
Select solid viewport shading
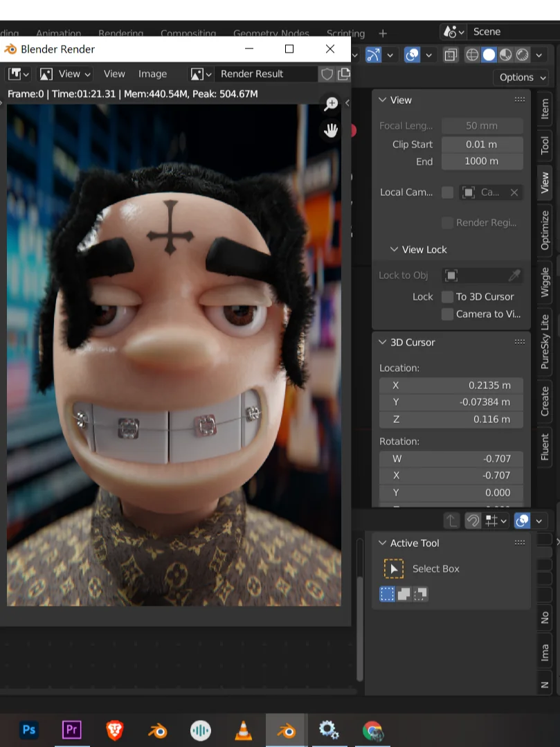[x=489, y=55]
